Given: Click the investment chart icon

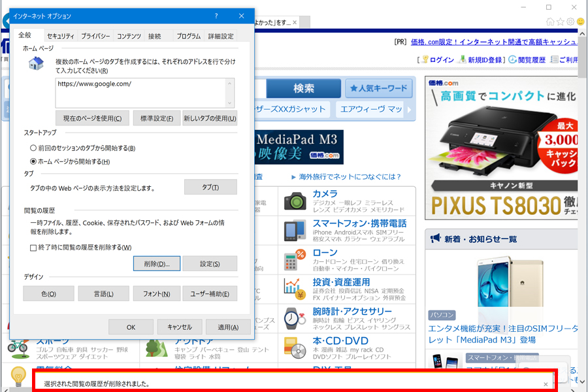Looking at the screenshot, I should (295, 289).
